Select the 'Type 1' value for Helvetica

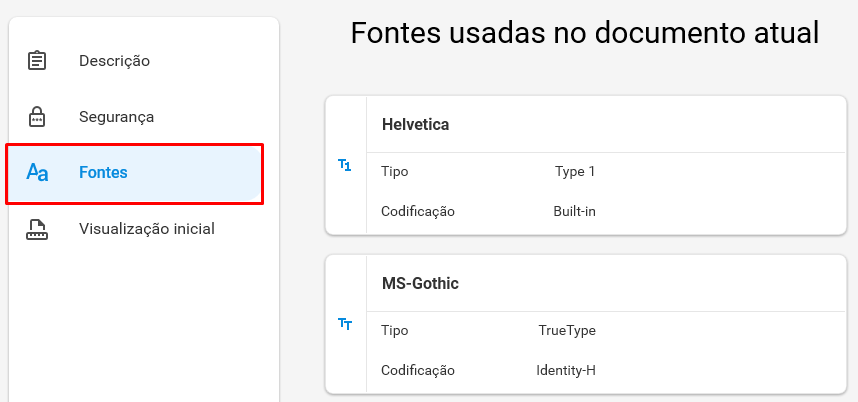[575, 172]
